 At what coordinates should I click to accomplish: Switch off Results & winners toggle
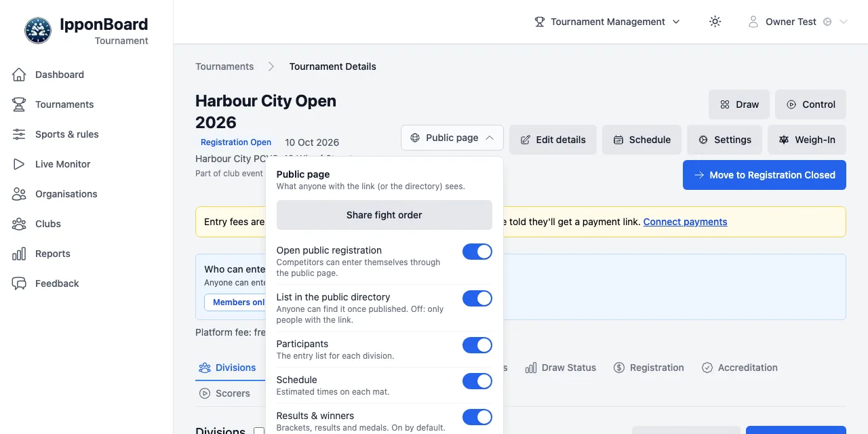pyautogui.click(x=477, y=417)
